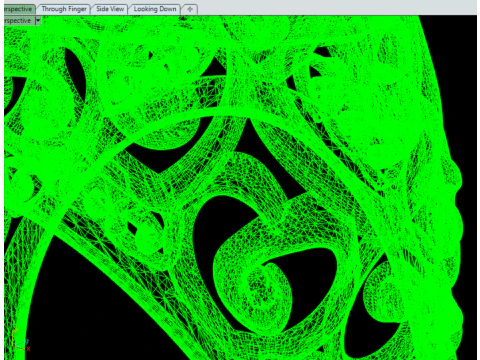Switch to the Perspective viewport tab
The image size is (480, 360).
[19, 9]
